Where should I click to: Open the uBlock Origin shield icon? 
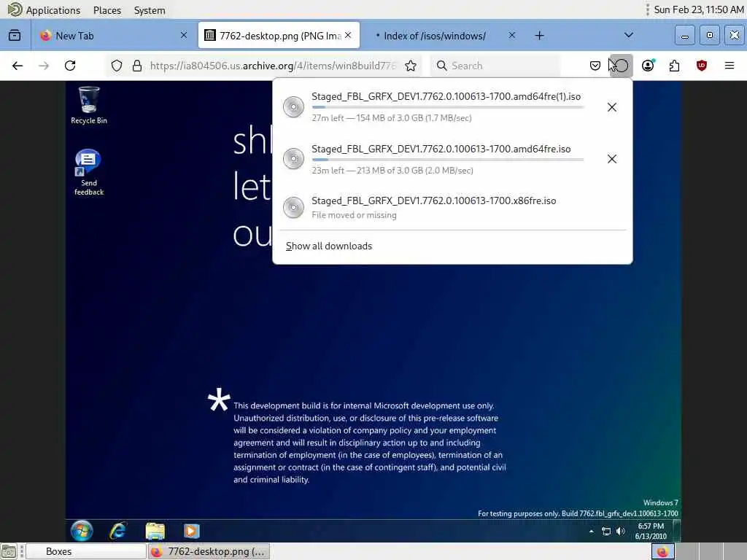(x=701, y=66)
